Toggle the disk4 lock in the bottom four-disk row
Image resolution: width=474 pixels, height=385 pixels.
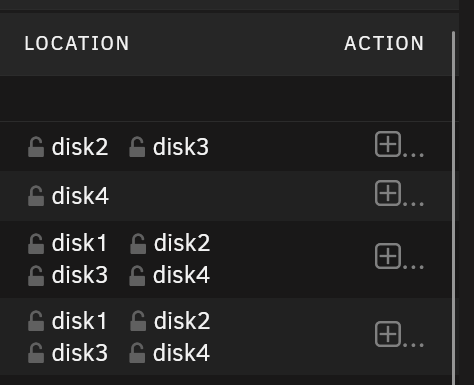(x=137, y=353)
